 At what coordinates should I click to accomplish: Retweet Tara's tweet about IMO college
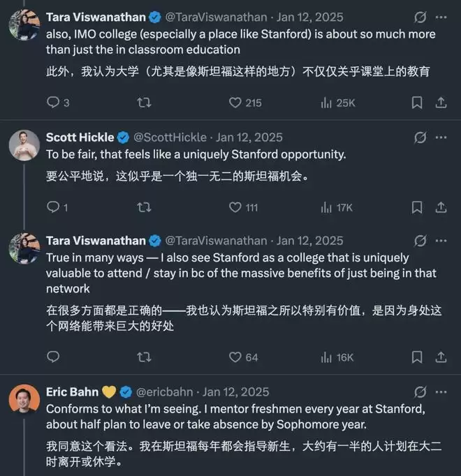coord(145,103)
